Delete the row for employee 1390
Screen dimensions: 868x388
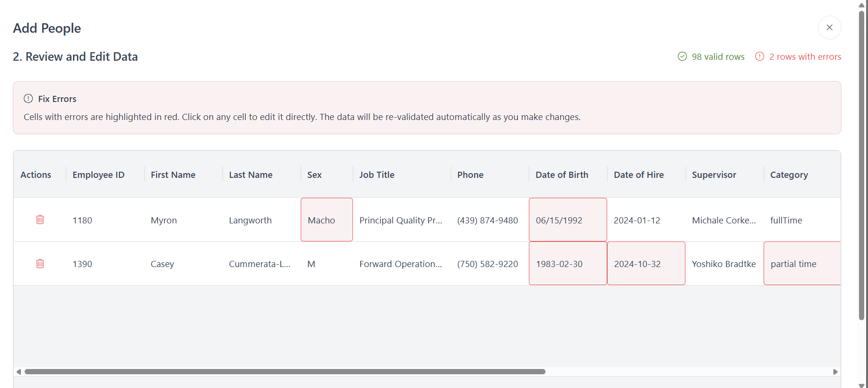pos(40,264)
